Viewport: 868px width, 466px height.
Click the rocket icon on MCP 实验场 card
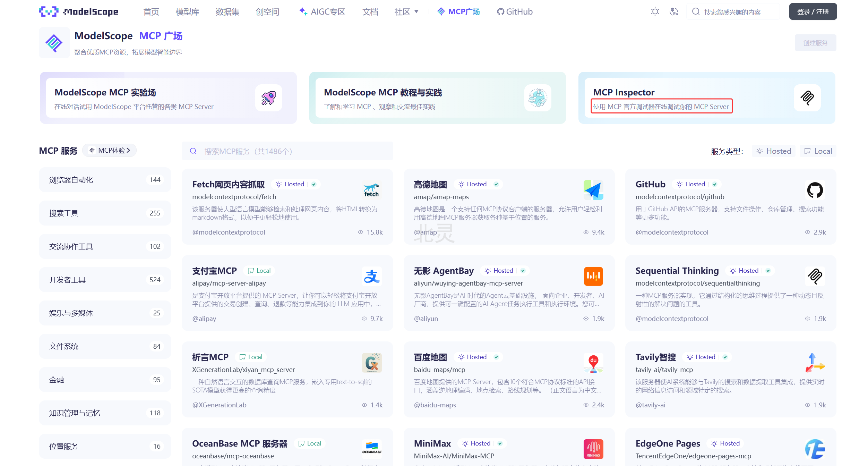(x=268, y=98)
